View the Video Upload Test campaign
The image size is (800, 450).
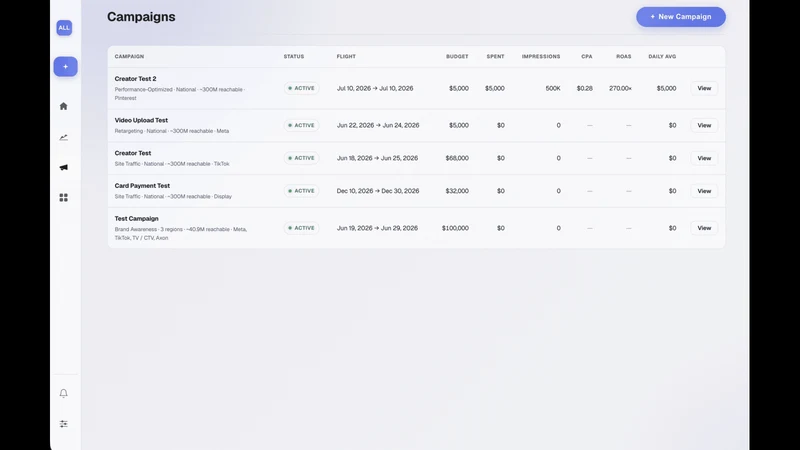tap(704, 125)
